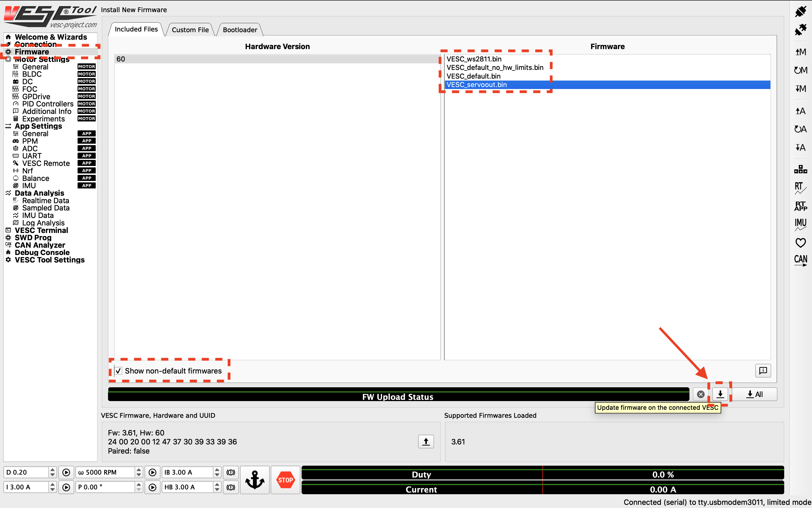This screenshot has height=508, width=812.
Task: Click the HB 3.00 A stepper arrows
Action: click(x=217, y=487)
